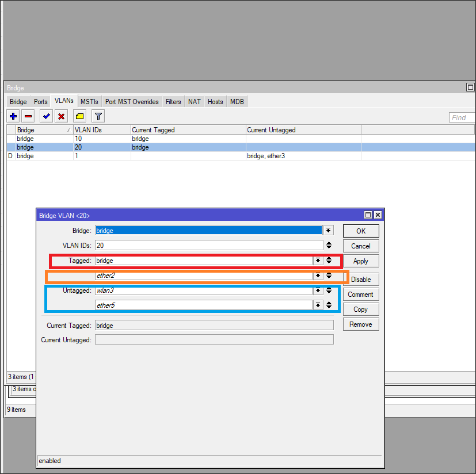The height and width of the screenshot is (474, 476).
Task: Click the '9 items' status text
Action: point(16,410)
